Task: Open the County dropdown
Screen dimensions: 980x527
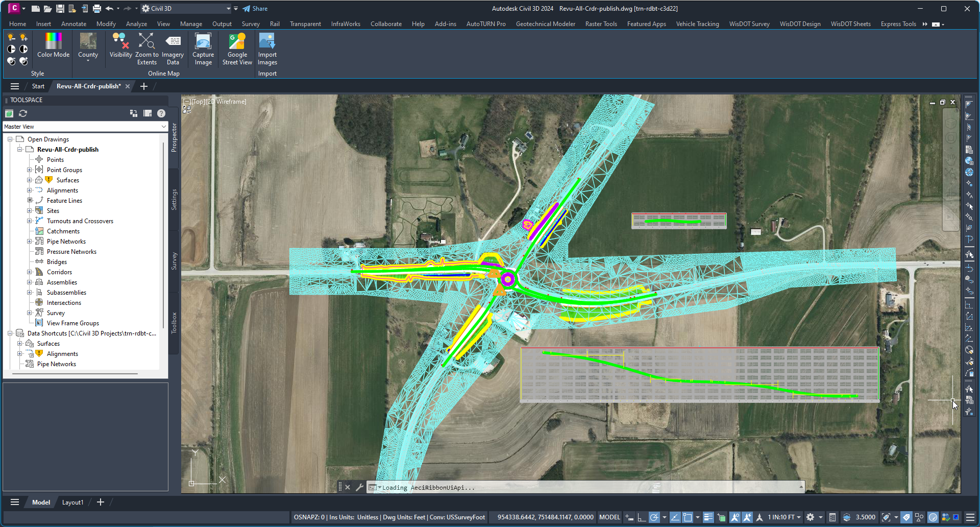Action: [88, 47]
